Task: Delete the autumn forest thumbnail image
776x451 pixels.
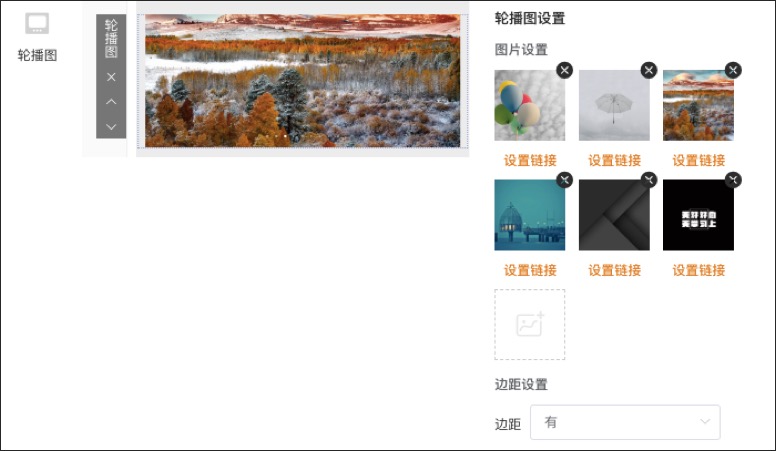Action: [733, 70]
